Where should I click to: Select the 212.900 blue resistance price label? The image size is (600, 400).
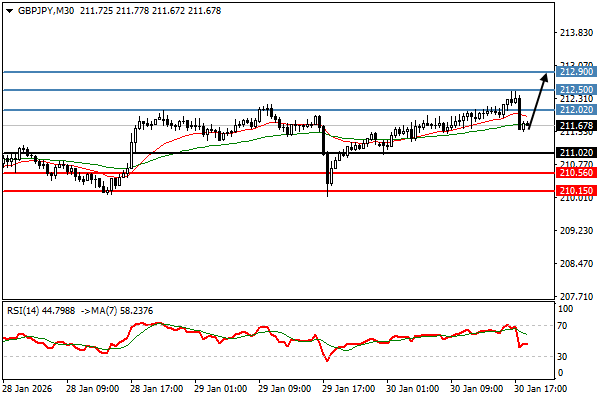(x=577, y=72)
